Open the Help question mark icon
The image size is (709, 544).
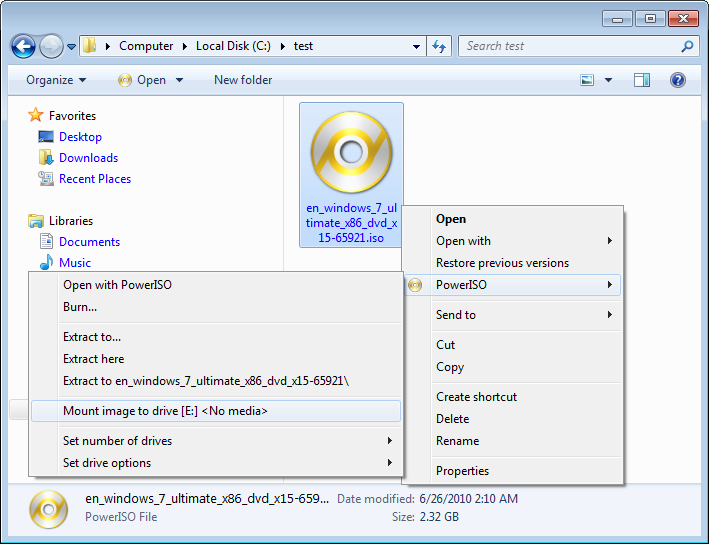pyautogui.click(x=677, y=80)
